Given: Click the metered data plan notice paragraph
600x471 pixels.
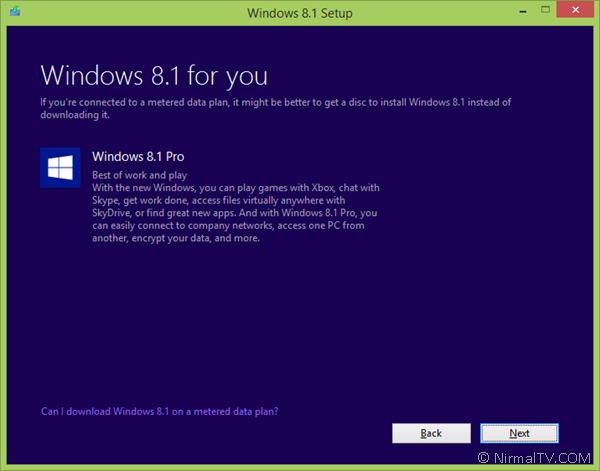Looking at the screenshot, I should click(276, 108).
